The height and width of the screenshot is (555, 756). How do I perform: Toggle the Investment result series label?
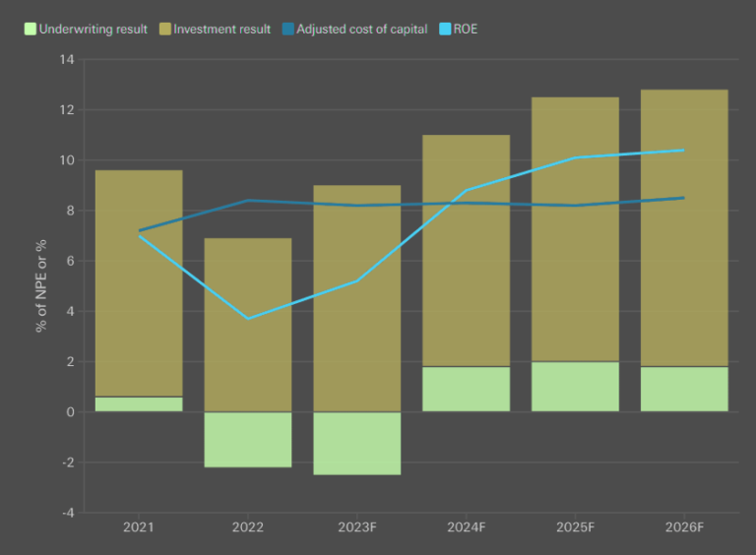(x=221, y=30)
